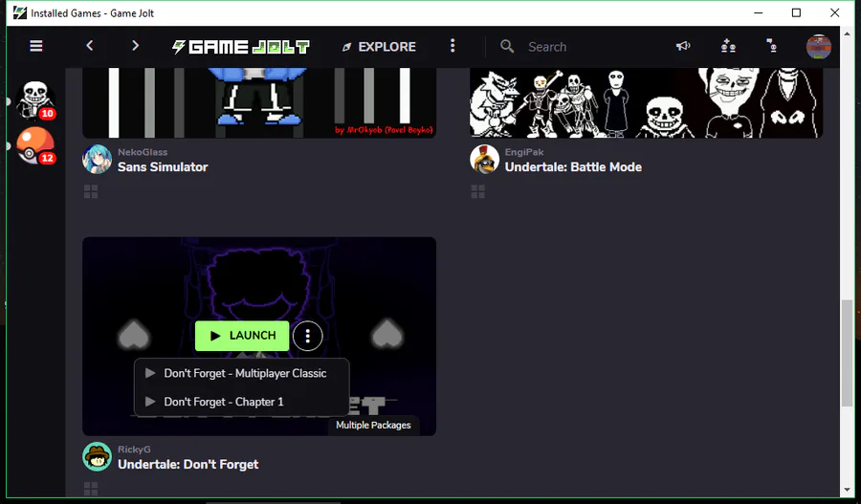Click the Game Jolt logo
The width and height of the screenshot is (861, 504).
[x=240, y=47]
